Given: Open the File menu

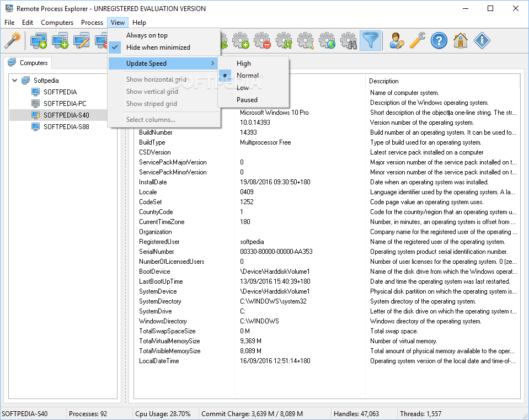Looking at the screenshot, I should click(9, 23).
